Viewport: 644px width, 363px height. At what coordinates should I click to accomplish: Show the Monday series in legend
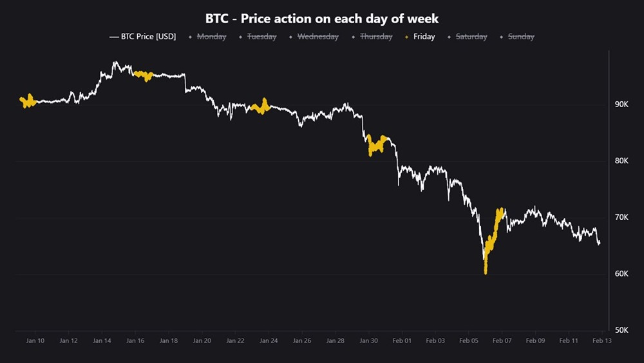(211, 37)
